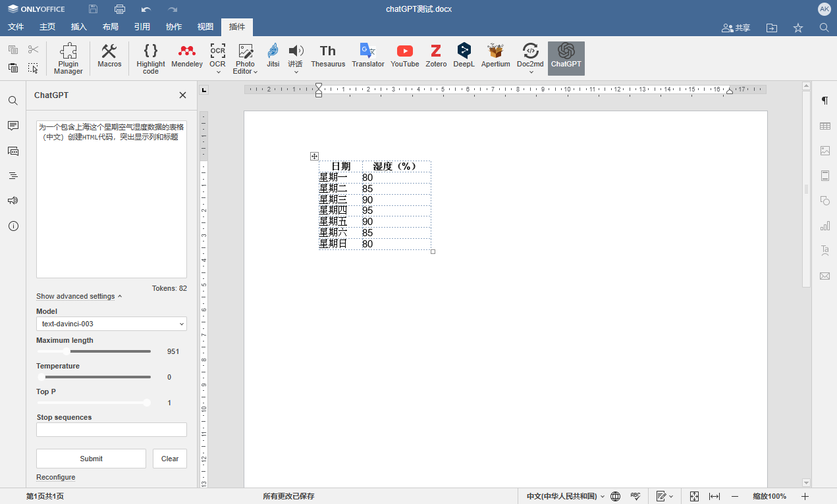
Task: Click the print icon in title bar
Action: click(120, 9)
